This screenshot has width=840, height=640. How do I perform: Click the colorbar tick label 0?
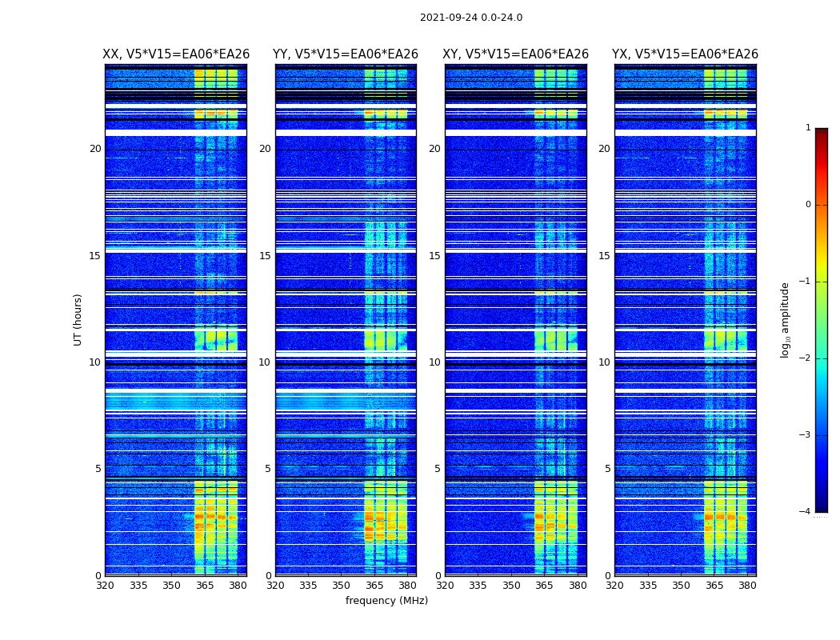(x=808, y=205)
